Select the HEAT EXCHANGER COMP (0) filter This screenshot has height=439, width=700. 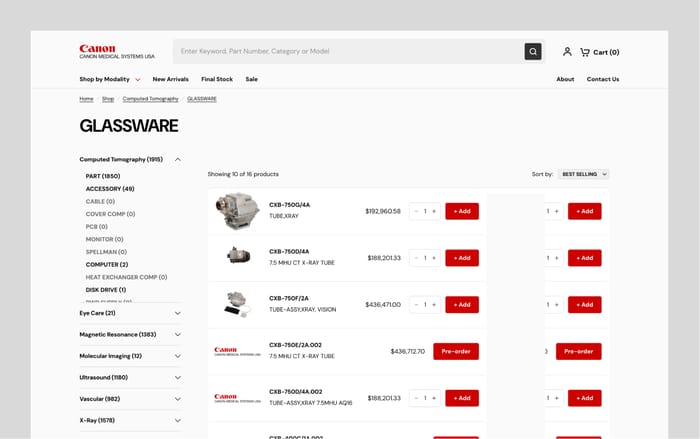tap(126, 277)
